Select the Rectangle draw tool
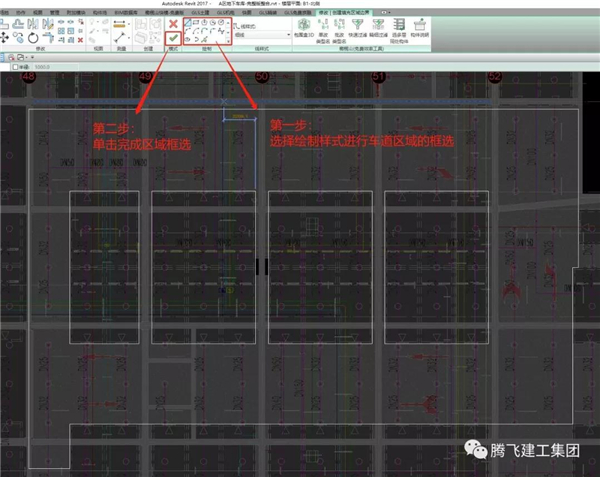 point(197,22)
